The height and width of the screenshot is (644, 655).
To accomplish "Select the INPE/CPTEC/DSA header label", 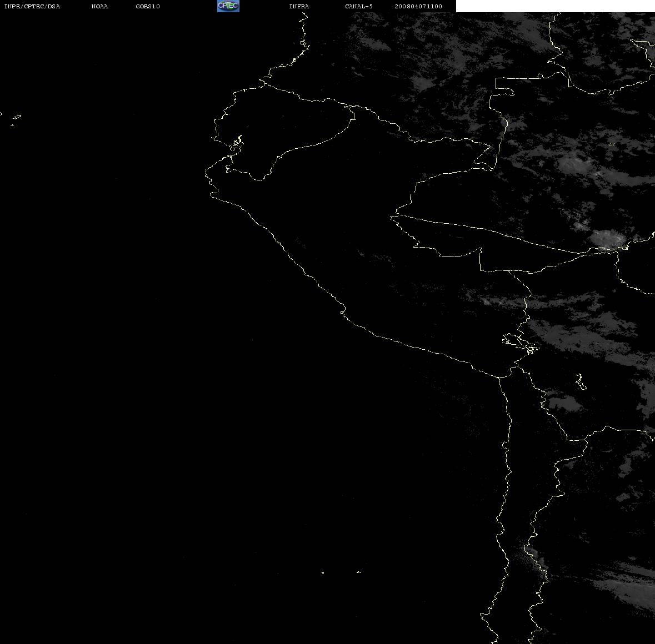I will [32, 6].
